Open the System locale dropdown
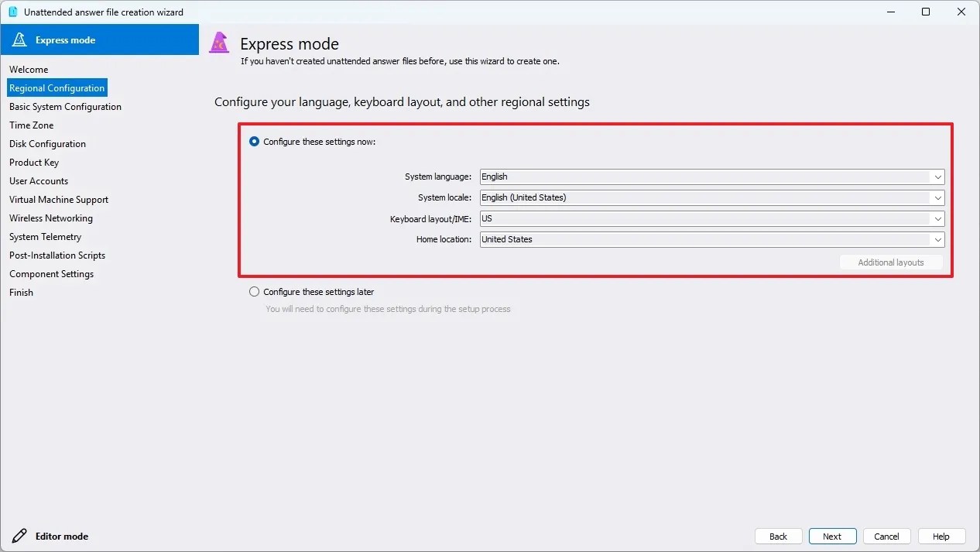 click(x=937, y=197)
